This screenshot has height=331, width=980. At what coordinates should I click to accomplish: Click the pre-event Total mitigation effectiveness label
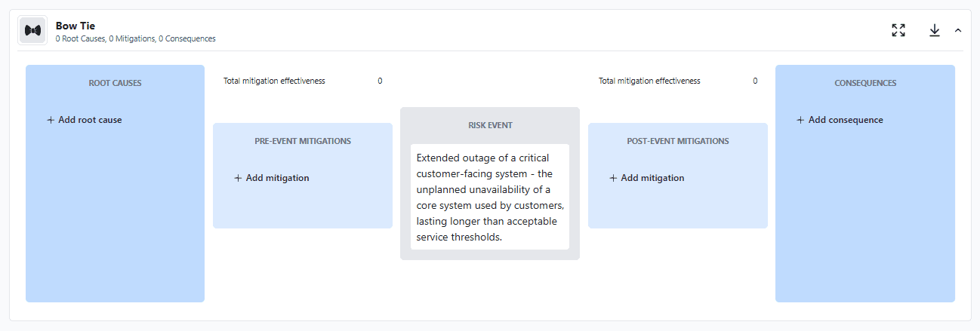click(x=274, y=81)
